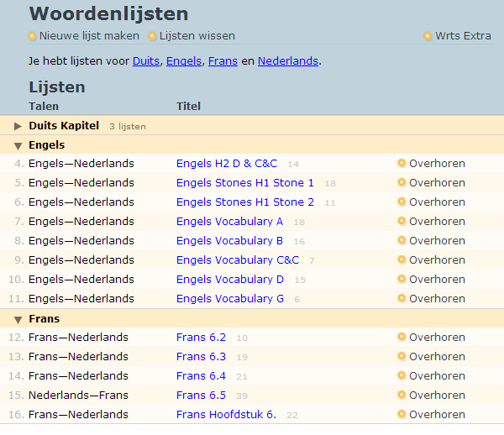Click Overhoren icon for Engels Vocabulary A
The image size is (504, 435).
[402, 221]
